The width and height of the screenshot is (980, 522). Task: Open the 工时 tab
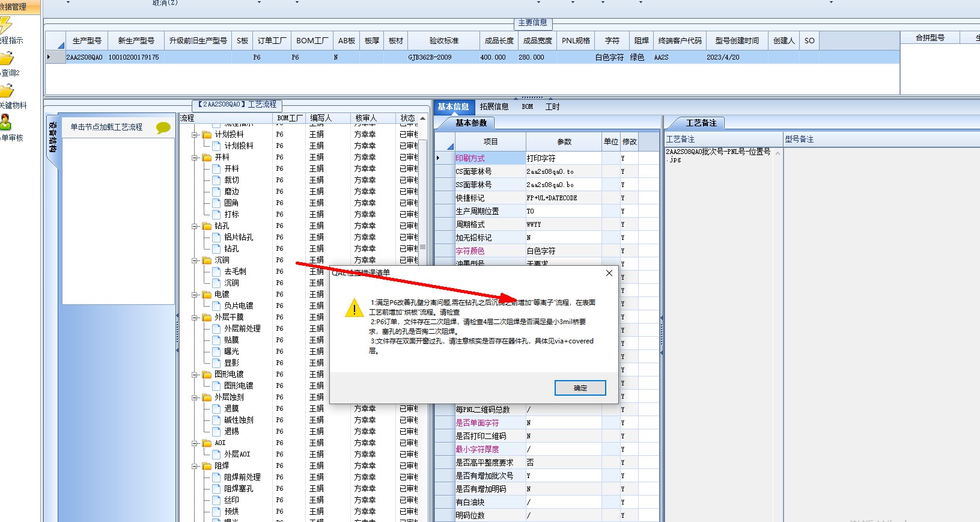click(552, 107)
